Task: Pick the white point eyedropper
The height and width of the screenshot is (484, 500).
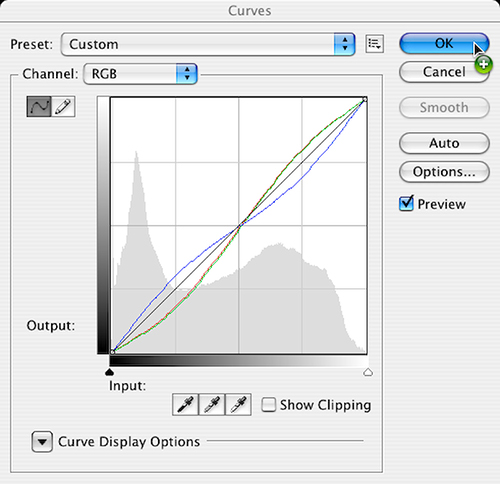Action: [238, 405]
